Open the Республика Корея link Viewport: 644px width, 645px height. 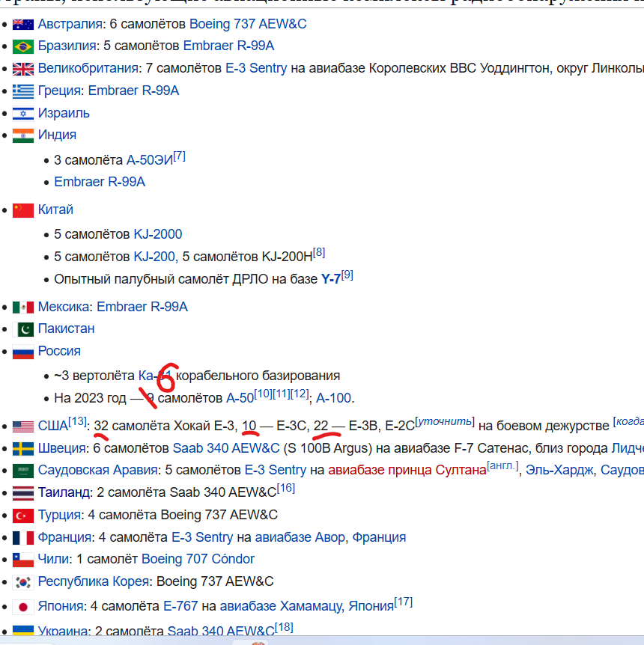pos(94,581)
